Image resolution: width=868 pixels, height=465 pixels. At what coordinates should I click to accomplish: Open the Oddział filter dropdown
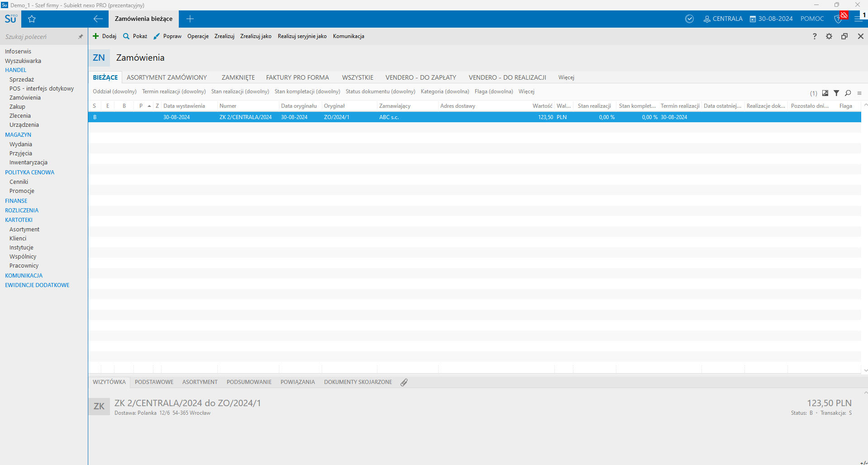(x=114, y=91)
